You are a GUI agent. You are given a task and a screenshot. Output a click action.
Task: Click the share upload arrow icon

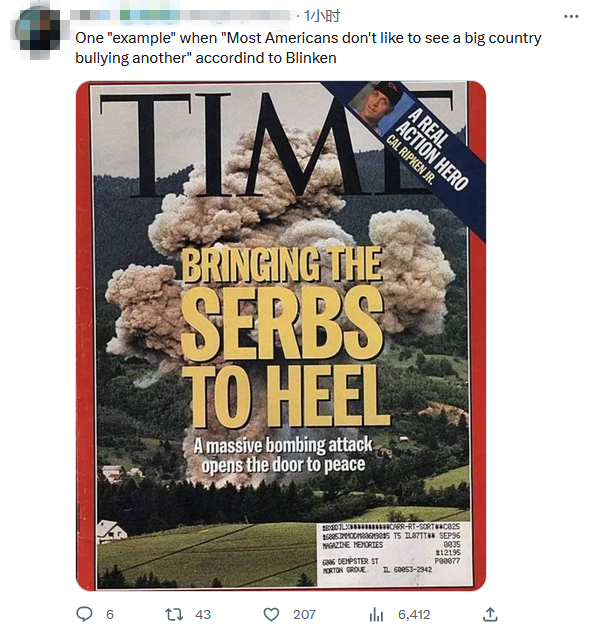coord(490,614)
